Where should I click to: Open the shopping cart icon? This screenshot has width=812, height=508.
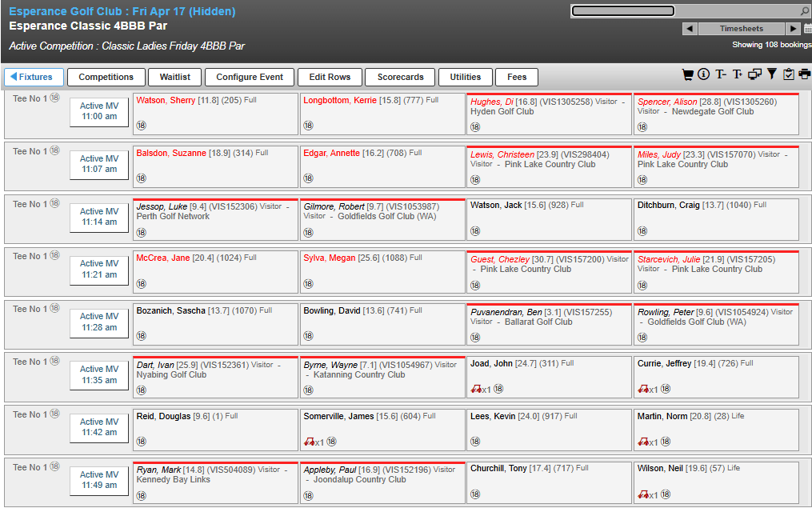687,74
